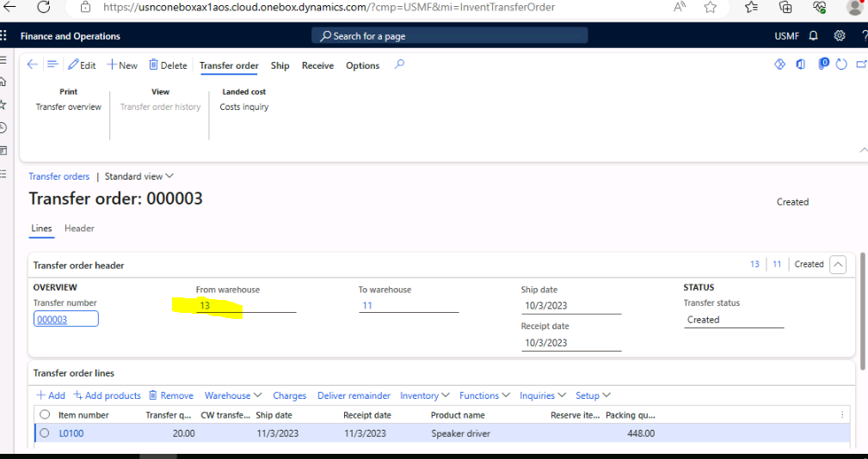Switch to the Header tab
868x459 pixels.
tap(79, 229)
